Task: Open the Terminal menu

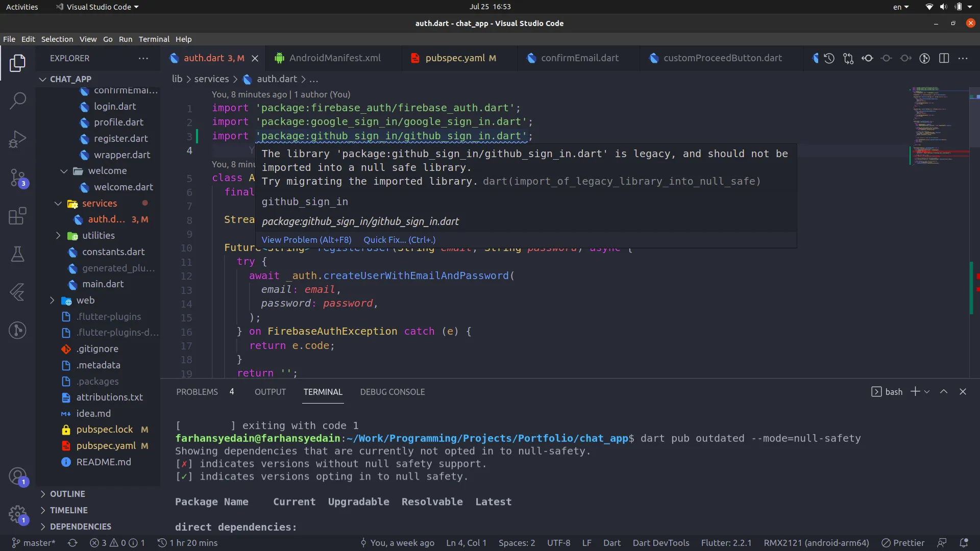Action: (x=154, y=39)
